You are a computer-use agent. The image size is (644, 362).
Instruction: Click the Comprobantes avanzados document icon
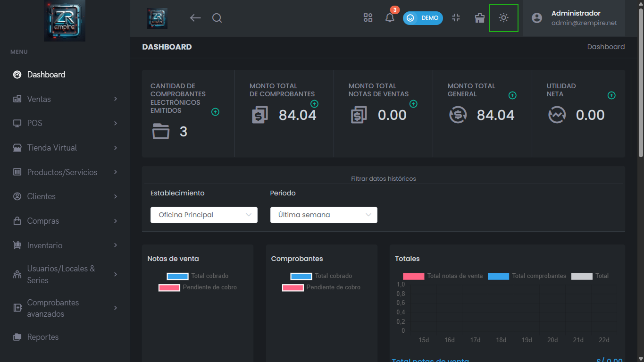[17, 308]
